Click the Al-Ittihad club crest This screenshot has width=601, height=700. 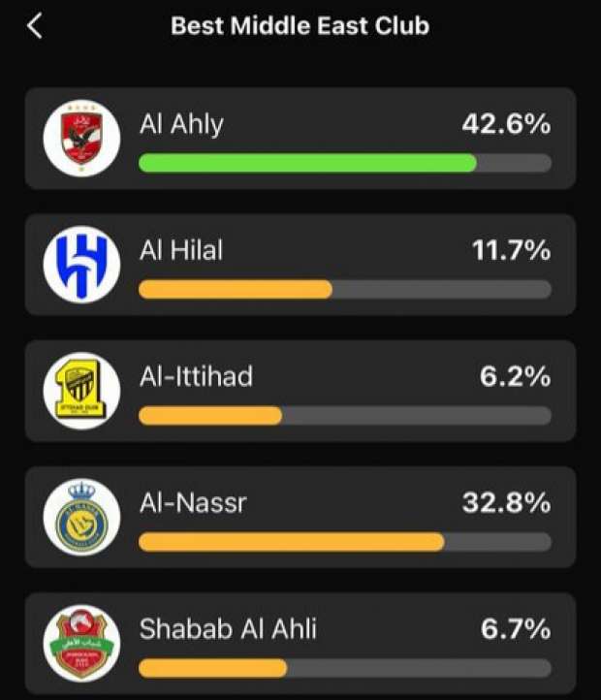click(81, 391)
